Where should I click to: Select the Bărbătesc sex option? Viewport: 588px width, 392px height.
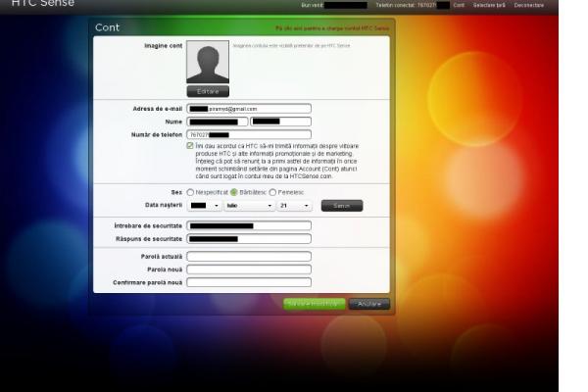tap(234, 192)
